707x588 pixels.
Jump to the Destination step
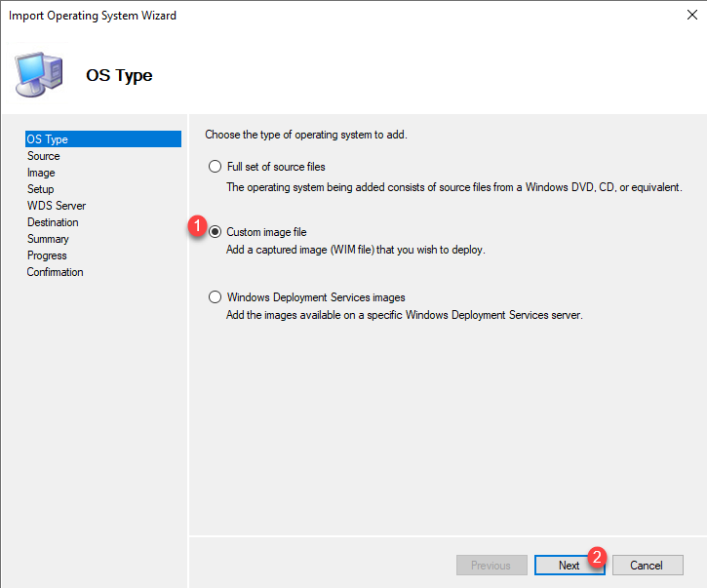pos(53,222)
